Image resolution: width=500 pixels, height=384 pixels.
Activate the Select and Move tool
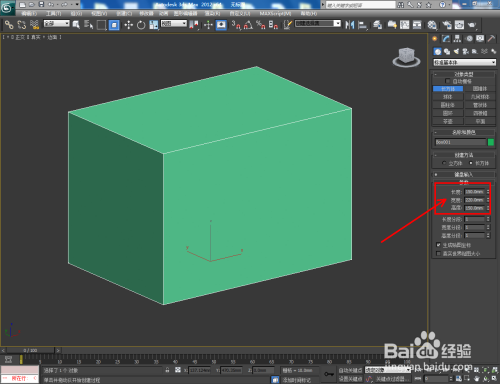tap(128, 25)
